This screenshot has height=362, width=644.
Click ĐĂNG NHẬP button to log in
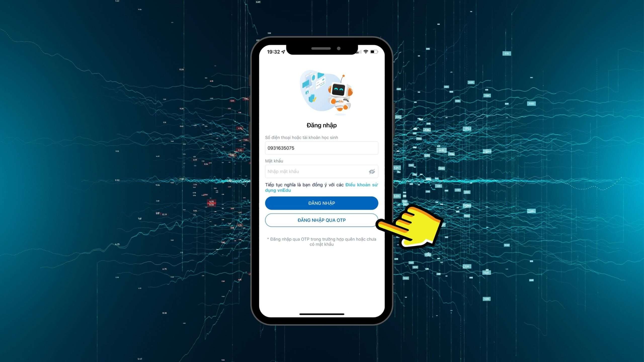click(321, 203)
